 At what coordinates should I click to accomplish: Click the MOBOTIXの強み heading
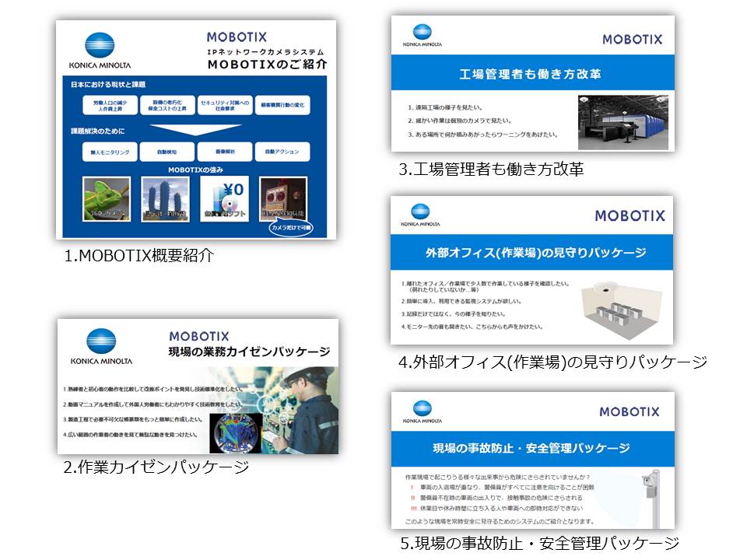(195, 170)
